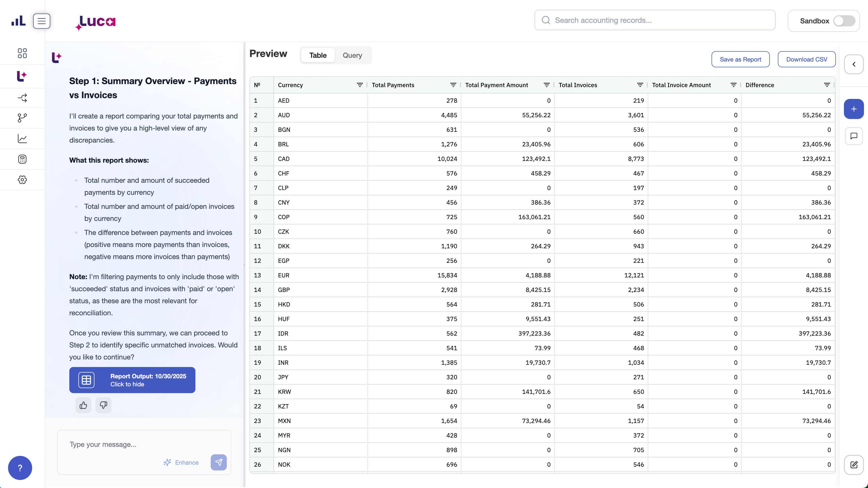Open the chat bubble icon on right
868x488 pixels.
(x=853, y=136)
